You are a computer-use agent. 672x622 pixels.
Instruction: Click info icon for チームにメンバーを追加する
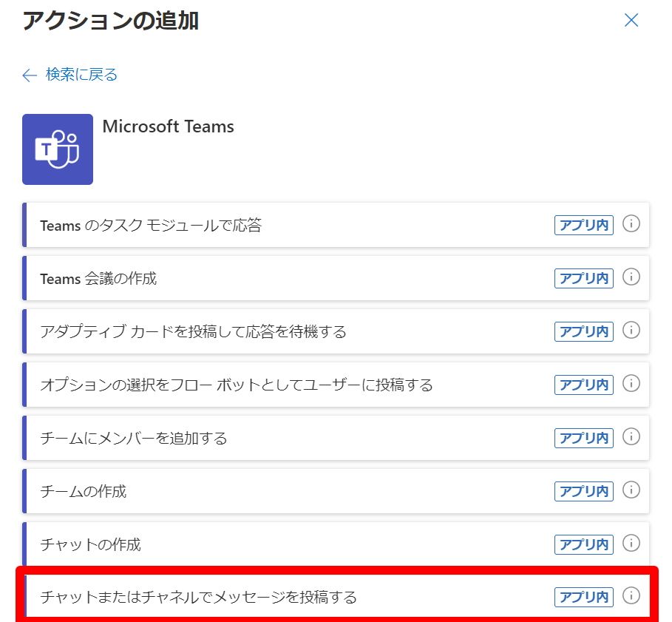pyautogui.click(x=631, y=437)
